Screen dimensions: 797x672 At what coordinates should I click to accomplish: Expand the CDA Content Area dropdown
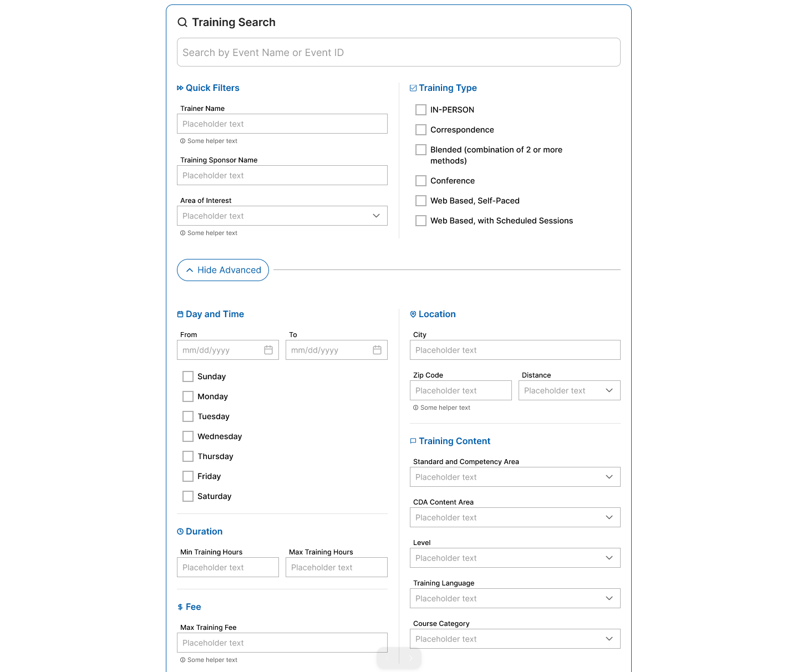609,517
